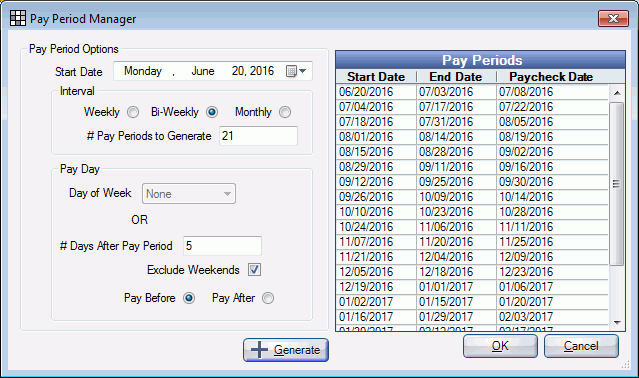Click the Cancel button
This screenshot has width=639, height=378.
(581, 346)
